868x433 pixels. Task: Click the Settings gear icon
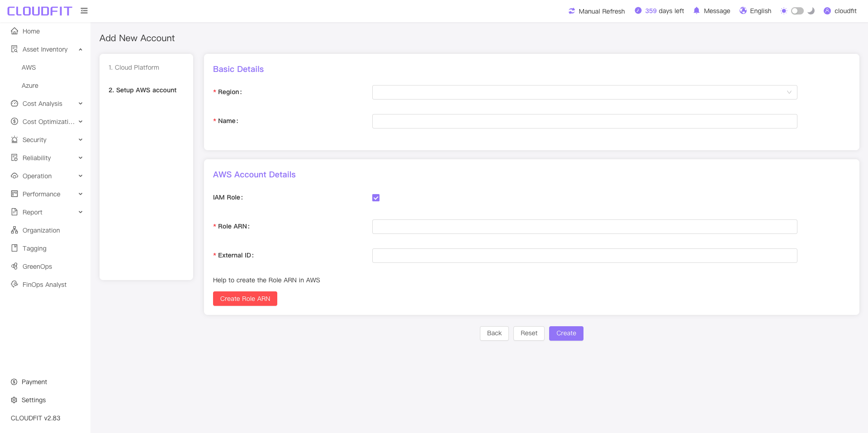(14, 400)
